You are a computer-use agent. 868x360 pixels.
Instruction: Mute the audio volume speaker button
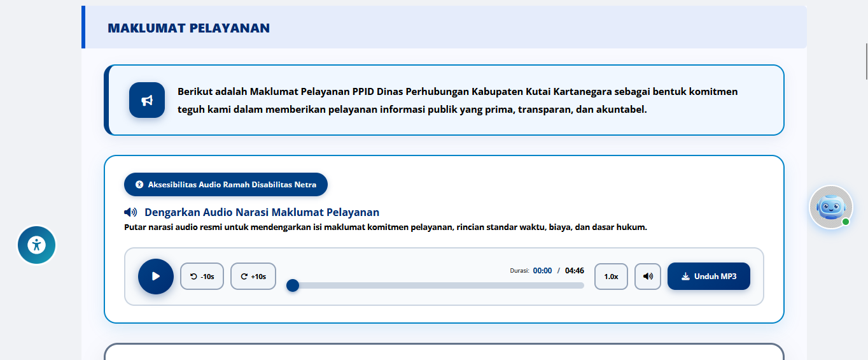coord(648,277)
